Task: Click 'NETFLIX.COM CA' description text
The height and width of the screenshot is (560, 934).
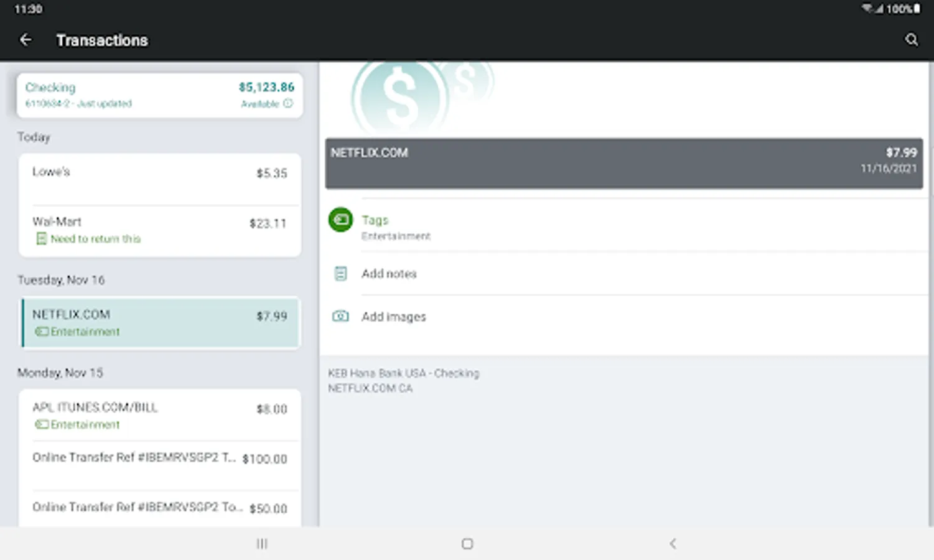Action: 370,388
